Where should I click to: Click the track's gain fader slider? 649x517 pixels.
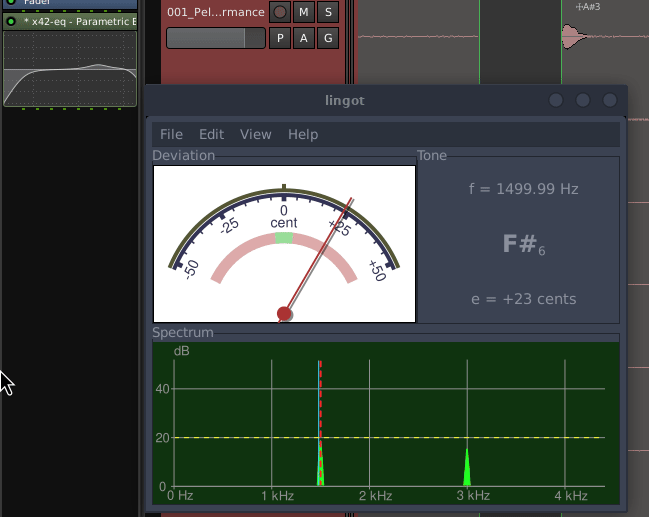click(x=215, y=38)
